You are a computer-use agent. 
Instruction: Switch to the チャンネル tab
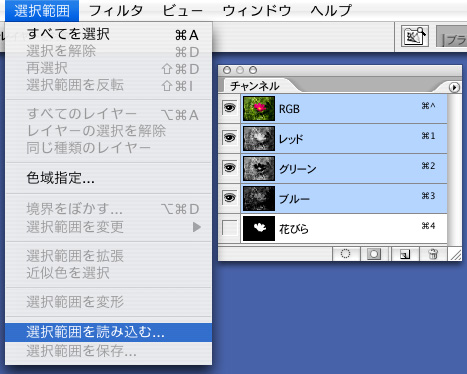255,86
